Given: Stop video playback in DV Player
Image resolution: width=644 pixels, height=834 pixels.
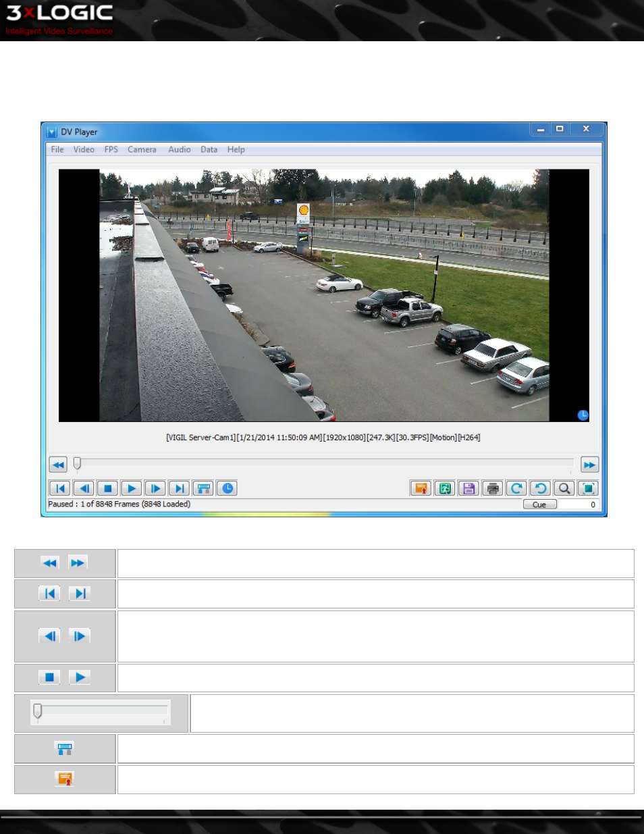Looking at the screenshot, I should pyautogui.click(x=107, y=488).
